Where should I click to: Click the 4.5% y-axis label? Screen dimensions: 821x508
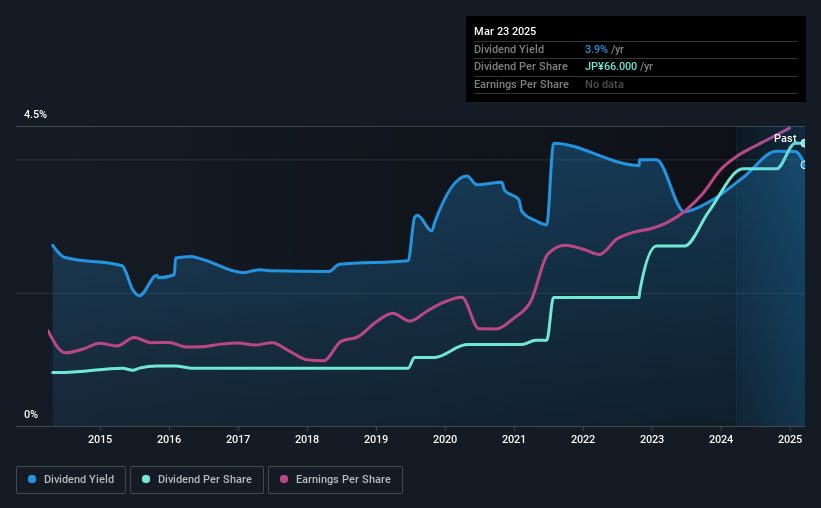36,115
